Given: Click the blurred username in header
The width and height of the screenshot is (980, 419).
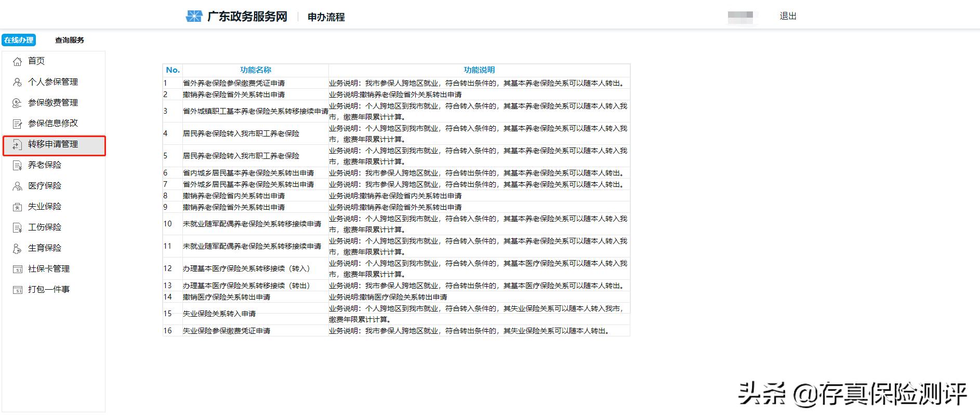Looking at the screenshot, I should coord(740,17).
